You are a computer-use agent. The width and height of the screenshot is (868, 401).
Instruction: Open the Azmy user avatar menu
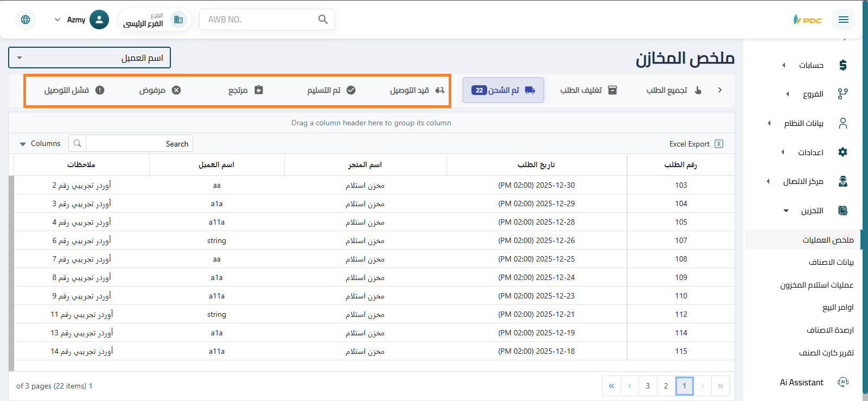coord(99,20)
